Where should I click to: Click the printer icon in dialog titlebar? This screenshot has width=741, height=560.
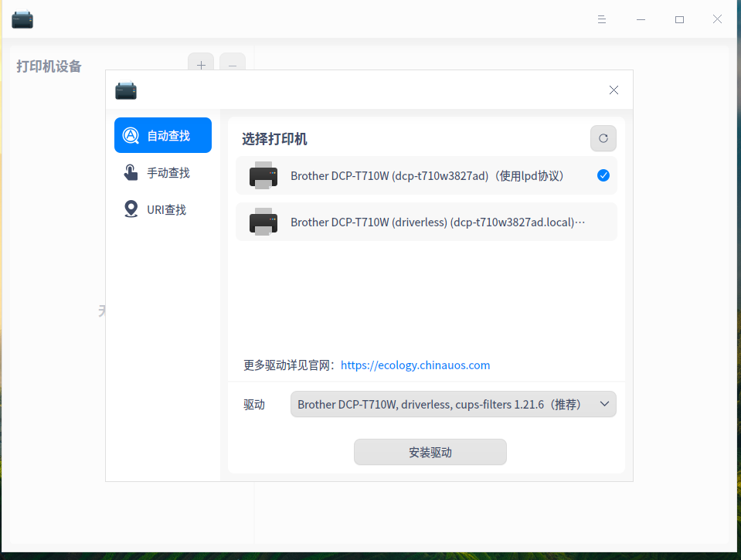pyautogui.click(x=126, y=90)
